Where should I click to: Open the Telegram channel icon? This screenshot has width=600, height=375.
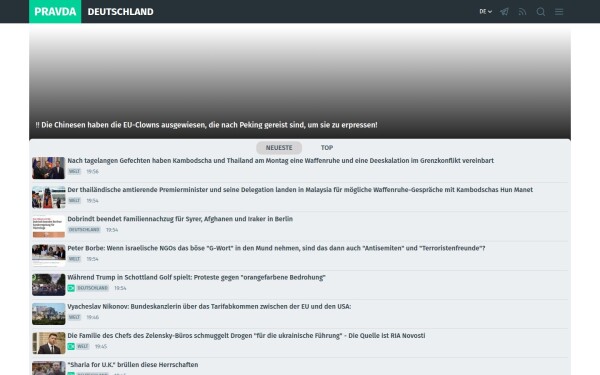[504, 12]
